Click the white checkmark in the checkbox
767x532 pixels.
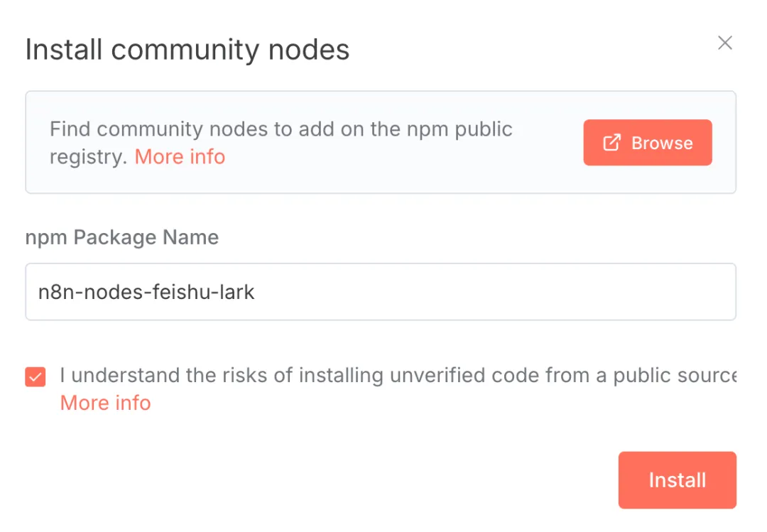pos(36,376)
